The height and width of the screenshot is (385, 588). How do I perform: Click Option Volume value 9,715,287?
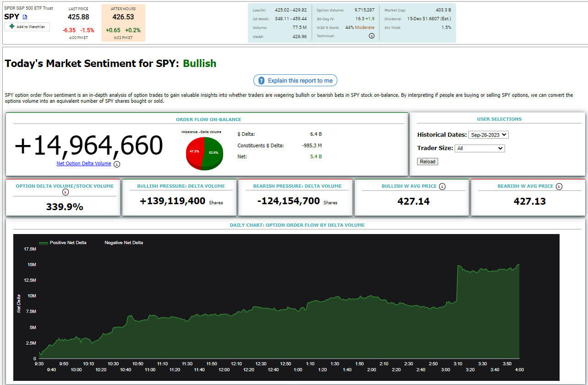click(x=364, y=10)
